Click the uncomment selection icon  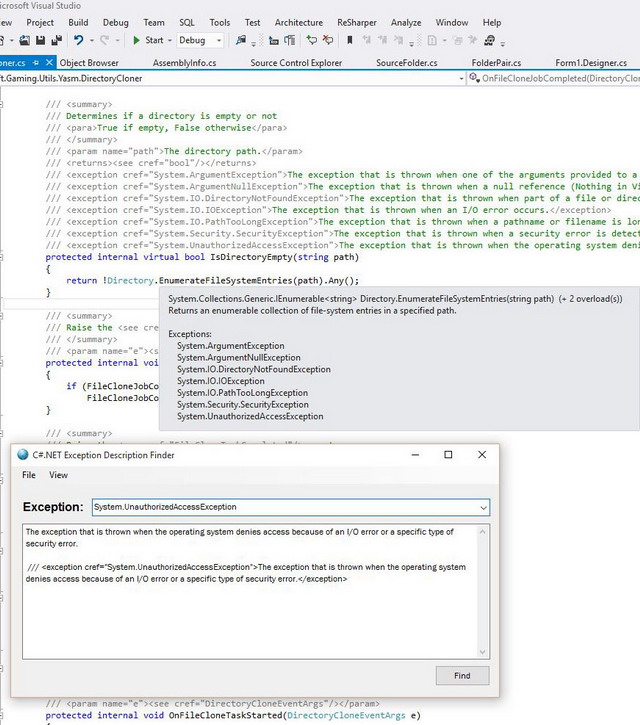pyautogui.click(x=290, y=41)
